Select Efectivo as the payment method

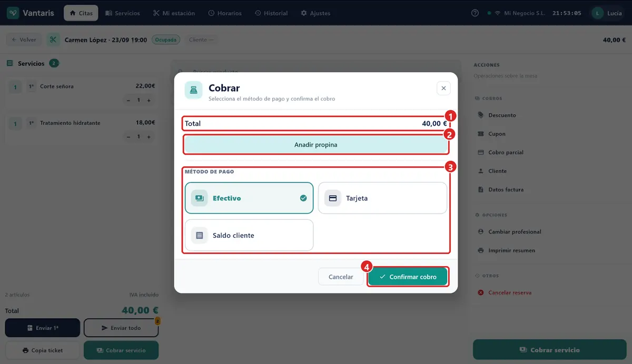[249, 198]
